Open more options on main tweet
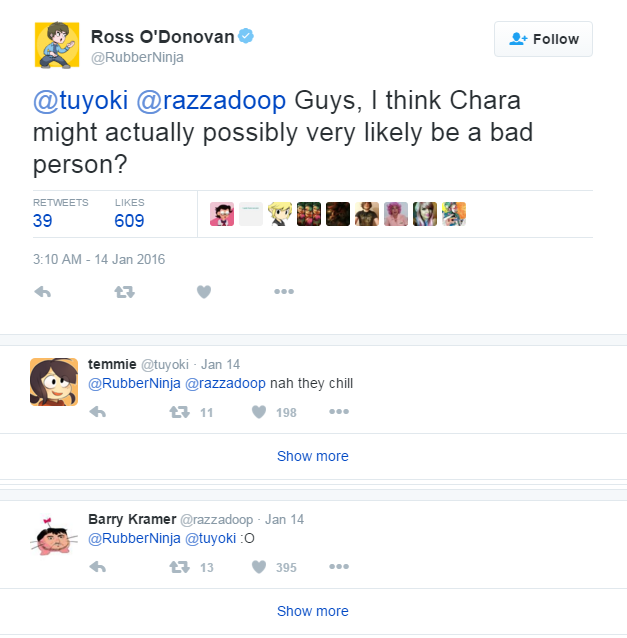Screen dimensions: 627x638 tap(284, 292)
